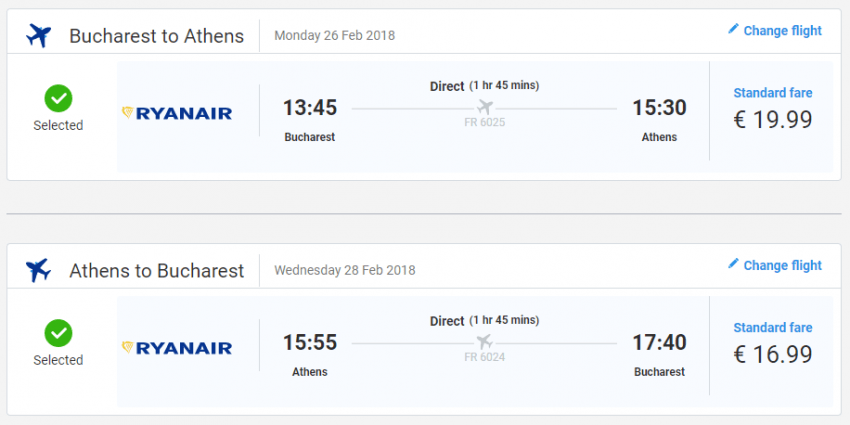This screenshot has height=425, width=850.
Task: Click the Ryanair logo on return flight
Action: 177,348
